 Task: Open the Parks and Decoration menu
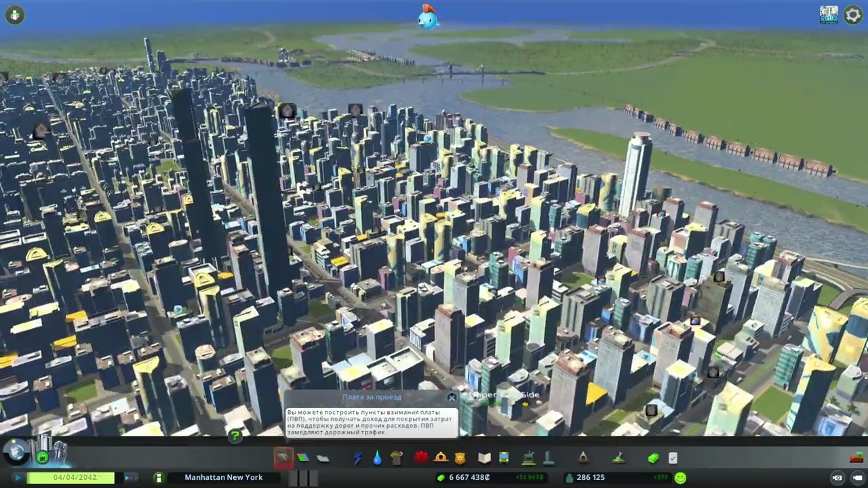528,458
